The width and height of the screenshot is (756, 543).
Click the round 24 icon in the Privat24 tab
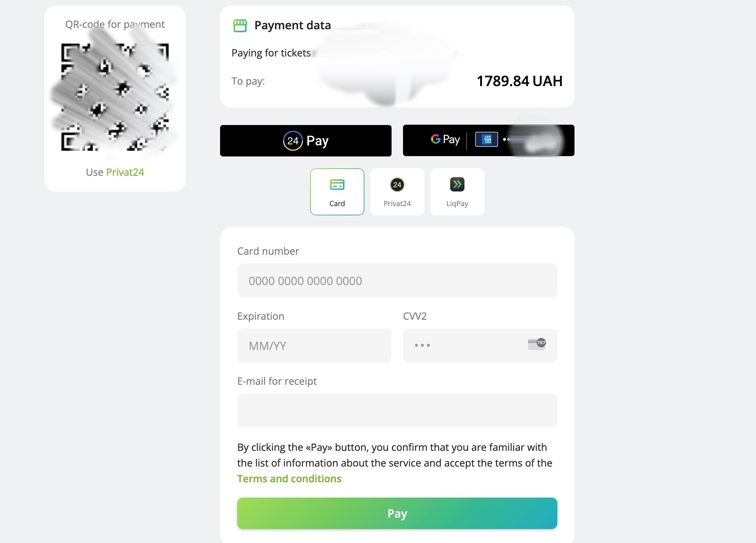click(397, 185)
